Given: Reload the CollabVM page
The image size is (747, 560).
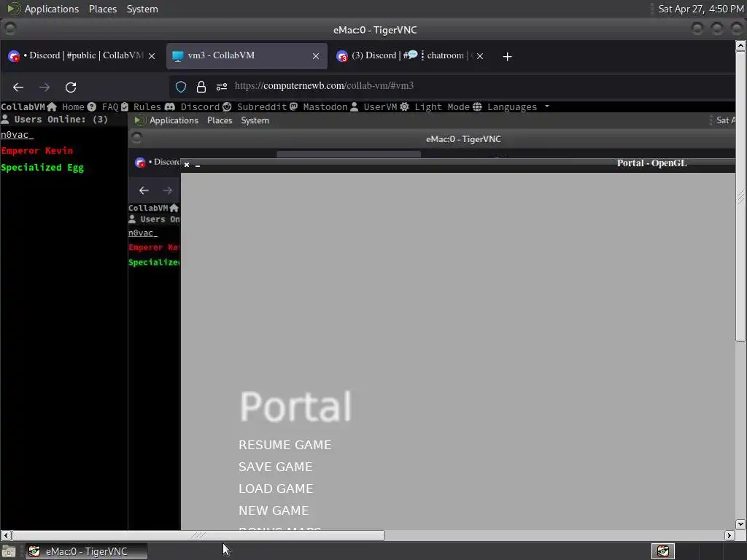Looking at the screenshot, I should [71, 87].
